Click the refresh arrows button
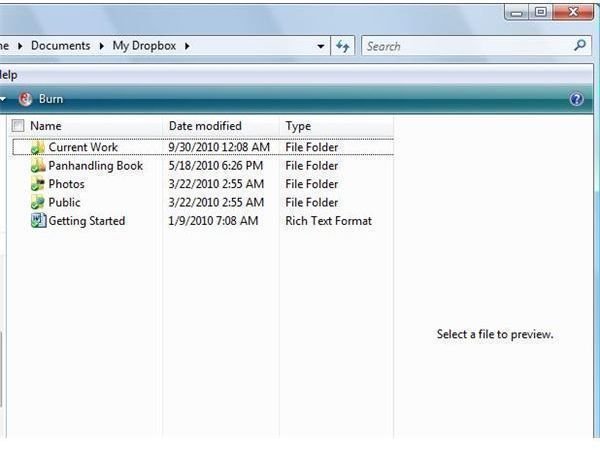 342,46
